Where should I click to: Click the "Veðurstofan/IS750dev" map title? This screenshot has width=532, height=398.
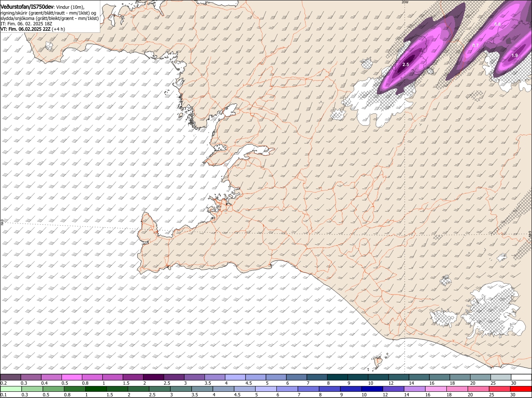coord(27,7)
